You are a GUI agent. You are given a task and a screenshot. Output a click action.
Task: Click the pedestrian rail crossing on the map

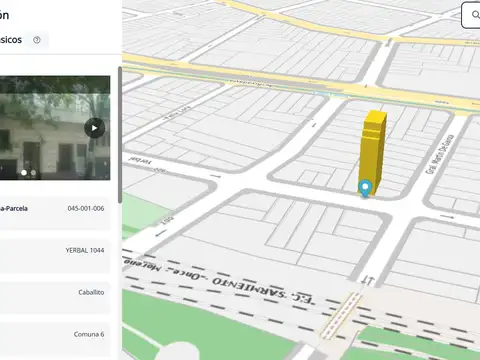click(x=342, y=315)
